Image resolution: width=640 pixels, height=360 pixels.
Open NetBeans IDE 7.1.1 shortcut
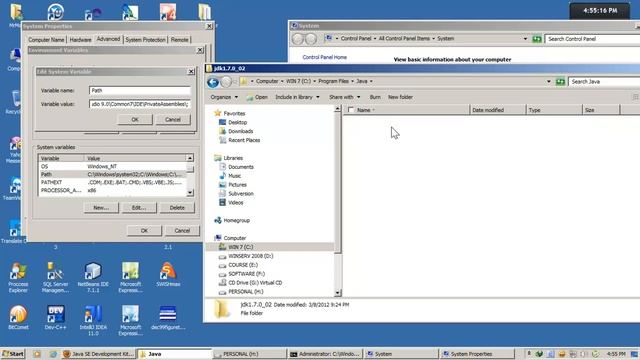(93, 277)
